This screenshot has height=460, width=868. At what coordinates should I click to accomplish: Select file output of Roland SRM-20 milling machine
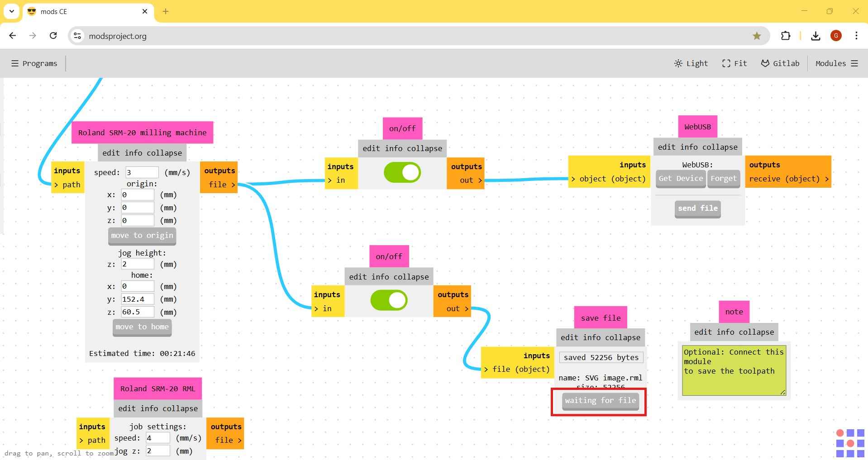click(222, 185)
